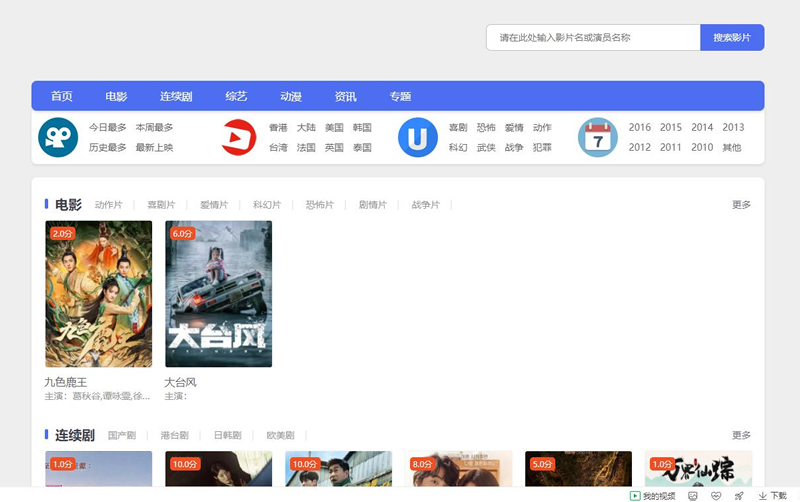Switch to the 连续剧 navigation tab
The width and height of the screenshot is (800, 502).
(176, 96)
